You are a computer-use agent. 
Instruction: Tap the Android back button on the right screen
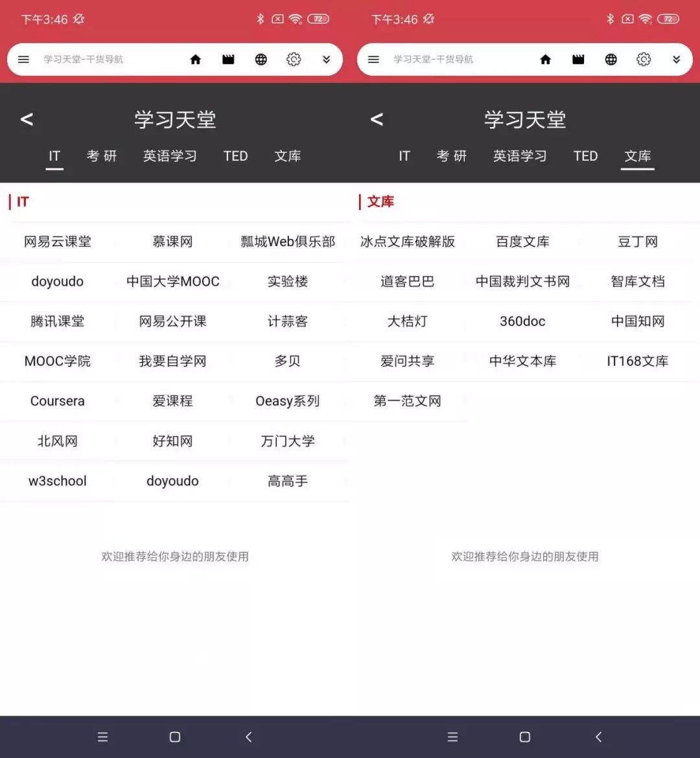599,737
